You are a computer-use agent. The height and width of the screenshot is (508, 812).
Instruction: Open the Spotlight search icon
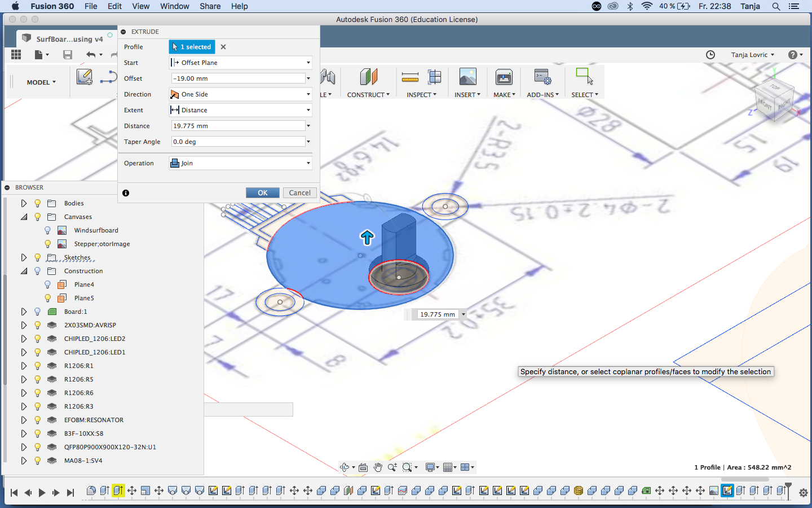coord(776,6)
